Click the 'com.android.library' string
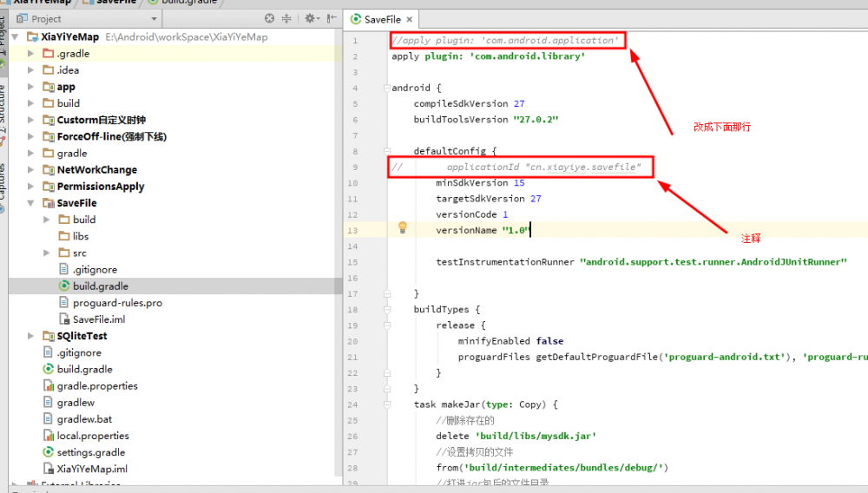868x493 pixels. coord(527,56)
